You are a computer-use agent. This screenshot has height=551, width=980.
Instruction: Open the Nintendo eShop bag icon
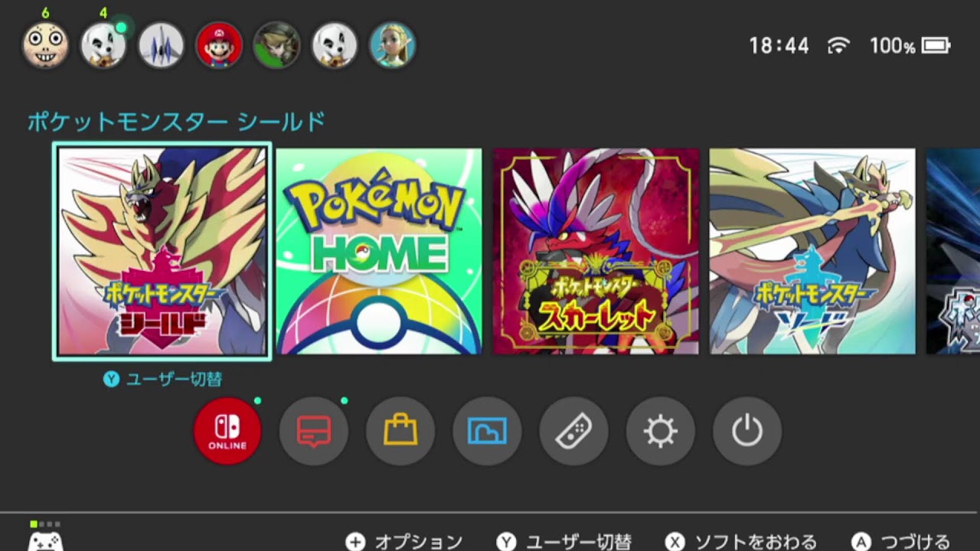coord(400,431)
